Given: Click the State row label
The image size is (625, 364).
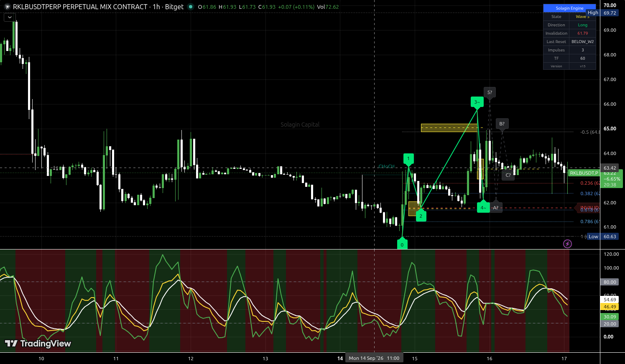Looking at the screenshot, I should (556, 17).
